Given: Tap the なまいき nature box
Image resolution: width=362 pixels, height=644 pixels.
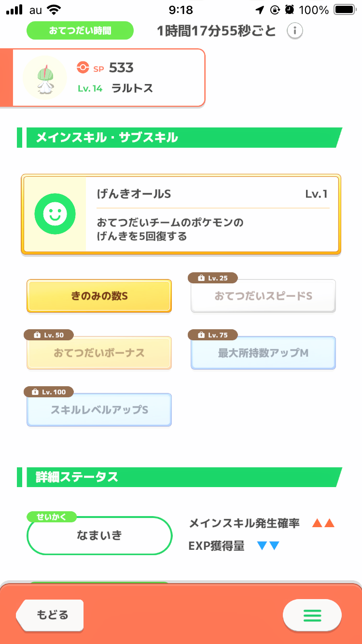Looking at the screenshot, I should point(99,535).
